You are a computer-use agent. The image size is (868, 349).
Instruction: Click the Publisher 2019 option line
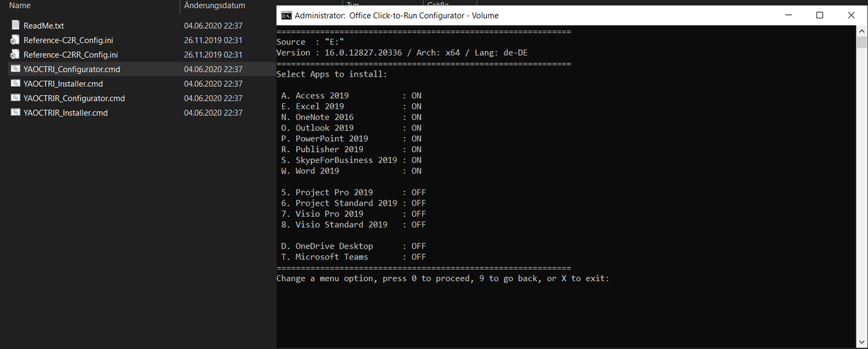(351, 149)
